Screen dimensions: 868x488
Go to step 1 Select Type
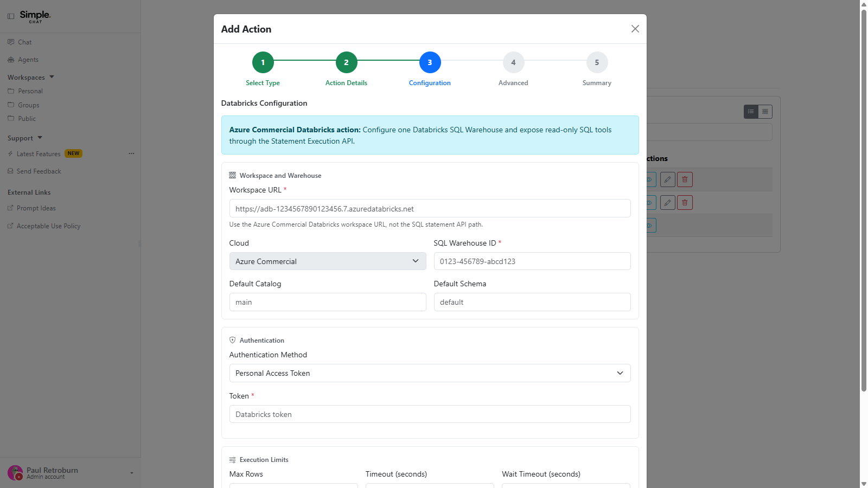[263, 62]
